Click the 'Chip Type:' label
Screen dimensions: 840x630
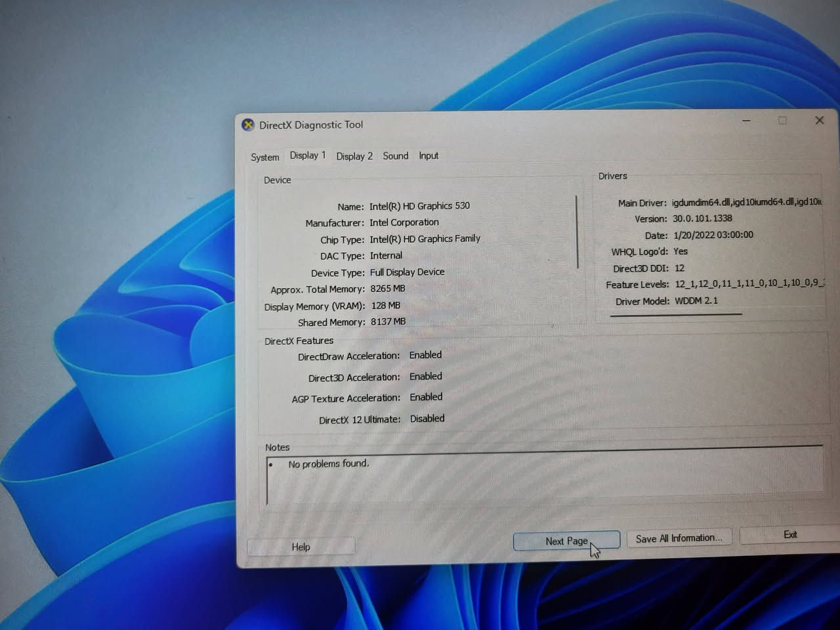342,240
